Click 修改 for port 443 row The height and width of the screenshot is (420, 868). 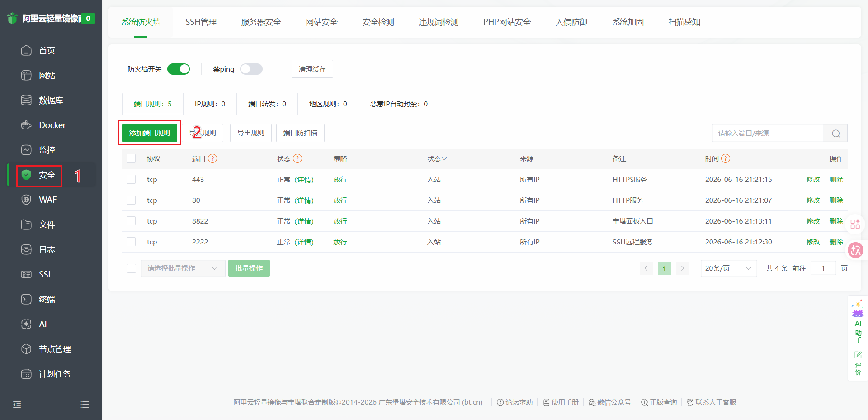tap(813, 179)
